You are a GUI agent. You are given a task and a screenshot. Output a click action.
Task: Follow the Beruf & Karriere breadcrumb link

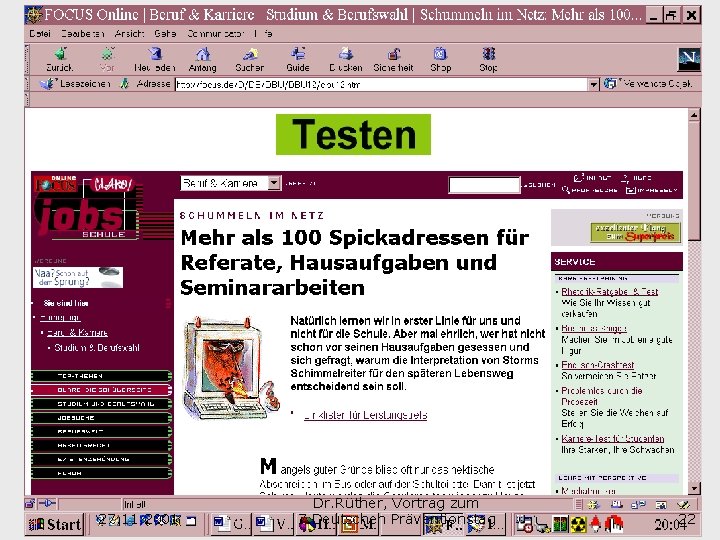(x=77, y=332)
